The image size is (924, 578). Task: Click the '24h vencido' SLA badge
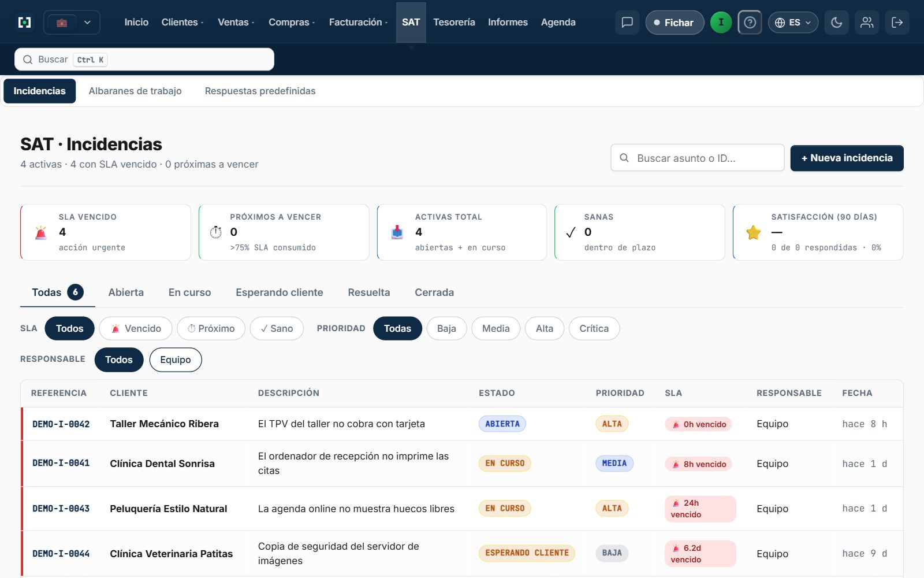(x=700, y=509)
